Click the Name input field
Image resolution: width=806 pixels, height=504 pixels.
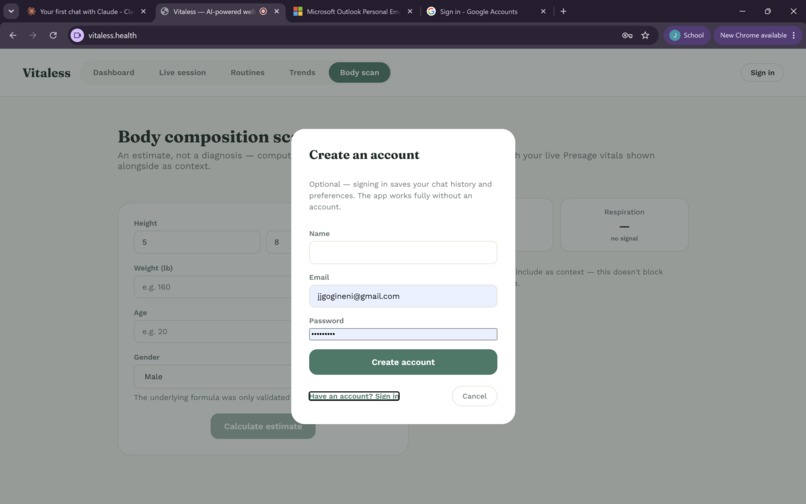click(x=403, y=253)
